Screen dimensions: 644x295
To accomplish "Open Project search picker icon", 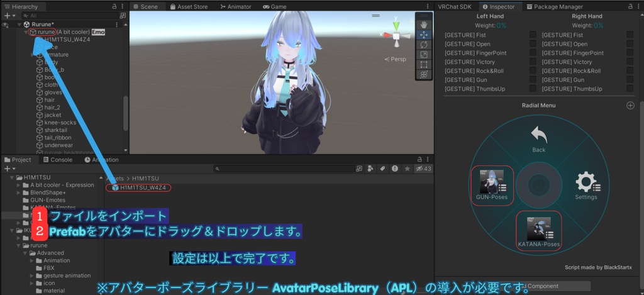I will pyautogui.click(x=359, y=169).
